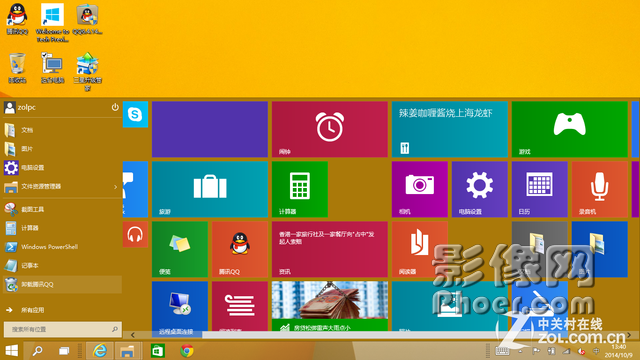Open the Alarm clock tile
Screen dimensions: 640x360
tap(330, 129)
